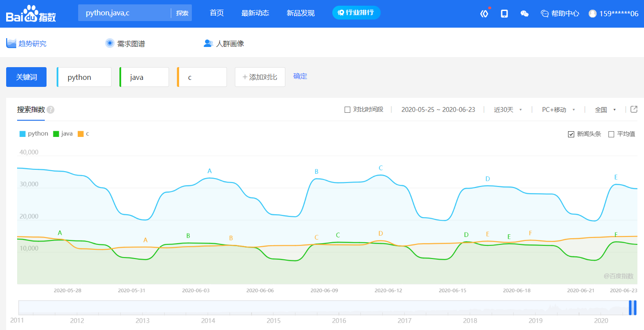The width and height of the screenshot is (644, 330).
Task: Click the 人群画像 people icon
Action: (x=208, y=43)
